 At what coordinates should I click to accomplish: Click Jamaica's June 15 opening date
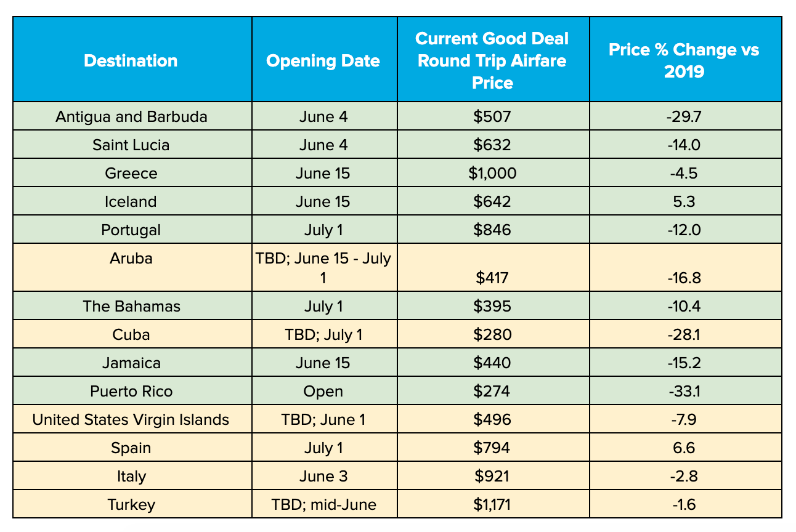coord(324,362)
